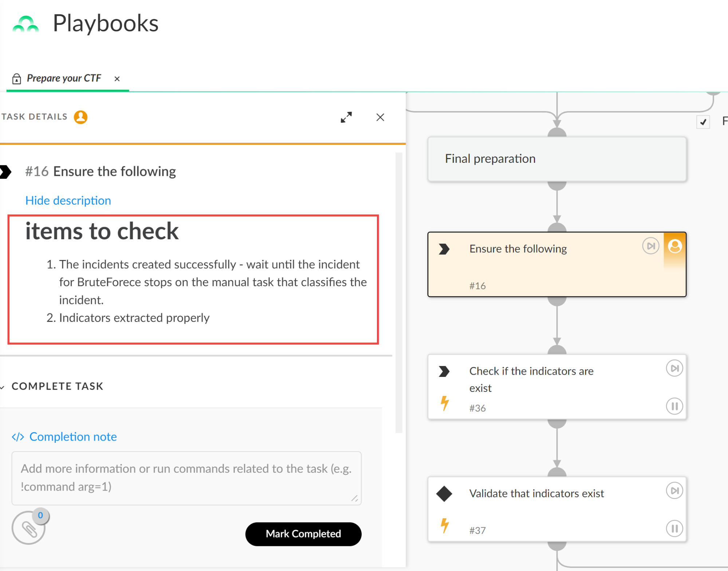728x571 pixels.
Task: Click skip icon on Validate indicators task
Action: (674, 491)
